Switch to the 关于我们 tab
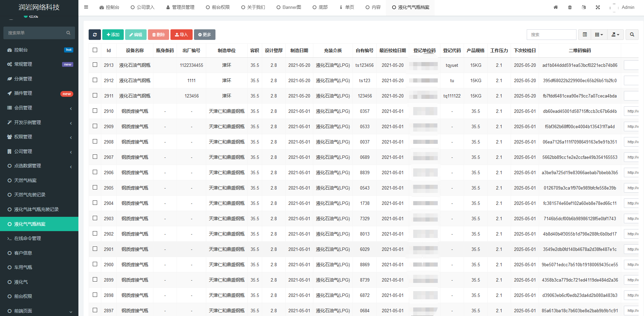 (253, 7)
